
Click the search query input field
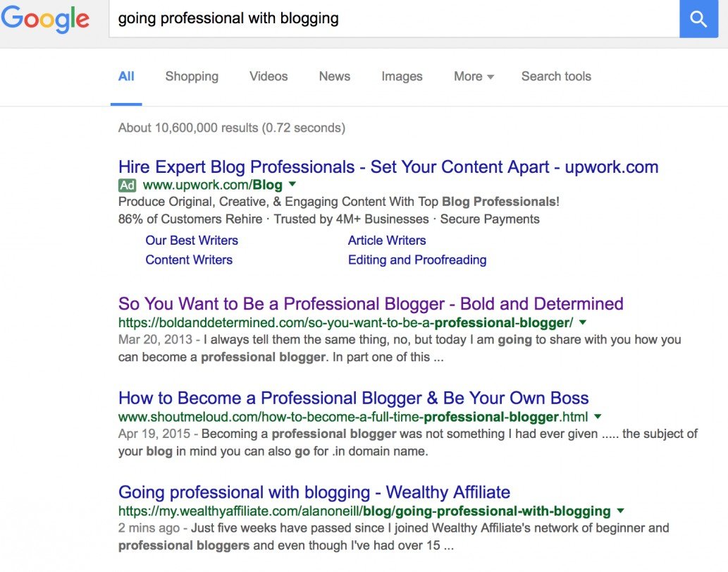click(x=394, y=19)
